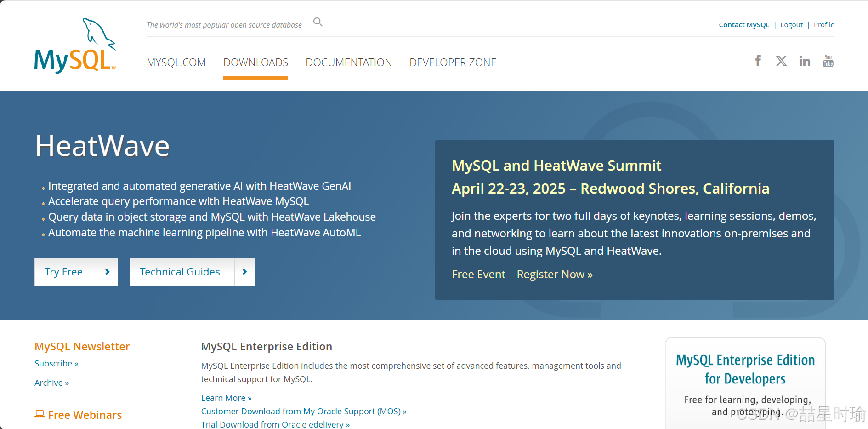868x429 pixels.
Task: Open the DOCUMENTATION tab
Action: coord(349,63)
